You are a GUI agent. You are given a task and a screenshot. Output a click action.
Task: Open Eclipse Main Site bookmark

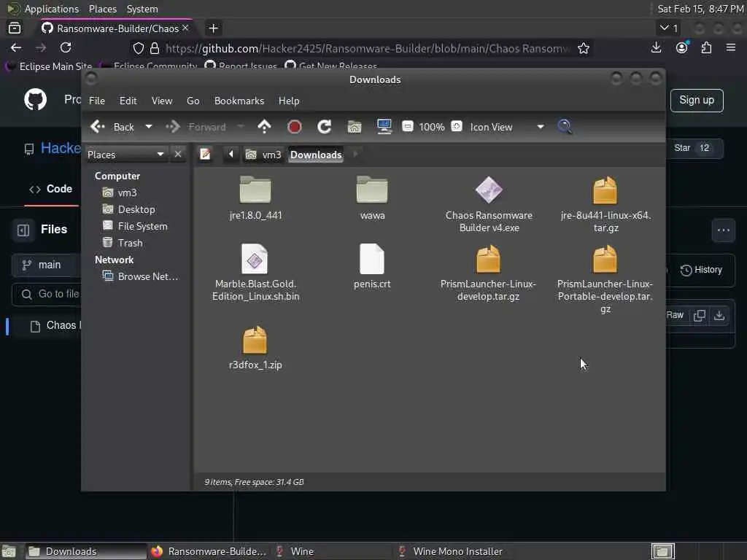point(49,66)
